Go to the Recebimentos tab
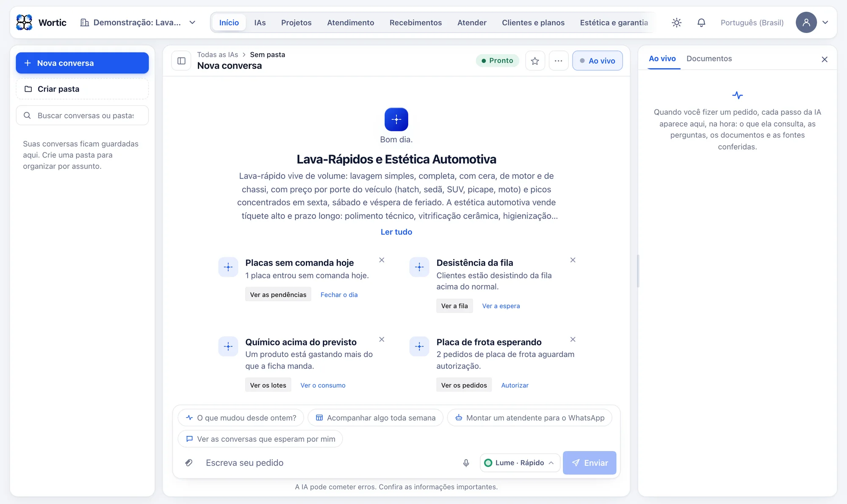Viewport: 847px width, 504px height. (415, 22)
